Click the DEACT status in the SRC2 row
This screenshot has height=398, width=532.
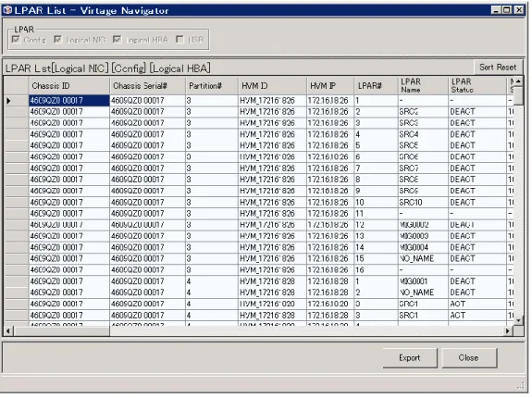(477, 112)
